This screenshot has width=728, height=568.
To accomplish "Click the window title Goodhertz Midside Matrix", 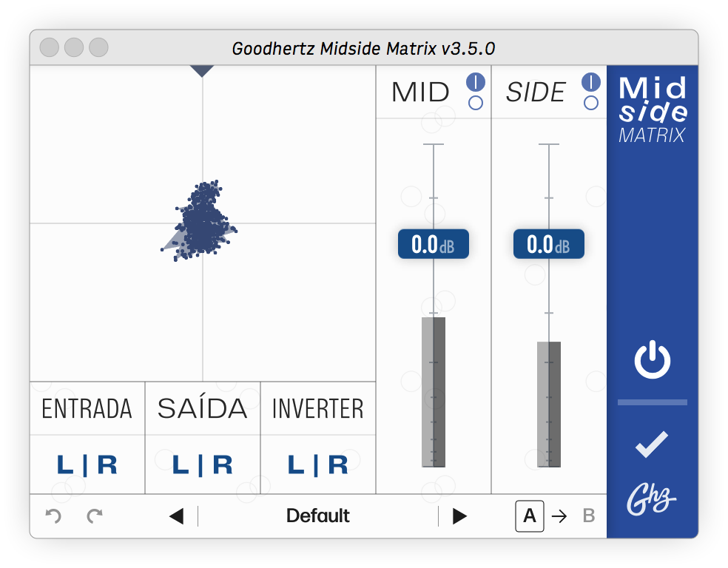I will pos(363,48).
